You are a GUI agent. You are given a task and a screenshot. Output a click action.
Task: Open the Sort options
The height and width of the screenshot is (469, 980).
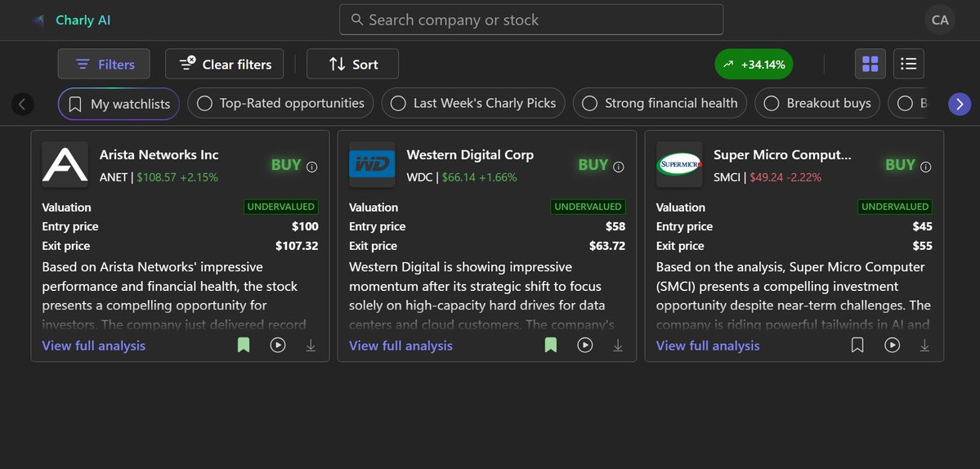click(x=352, y=64)
